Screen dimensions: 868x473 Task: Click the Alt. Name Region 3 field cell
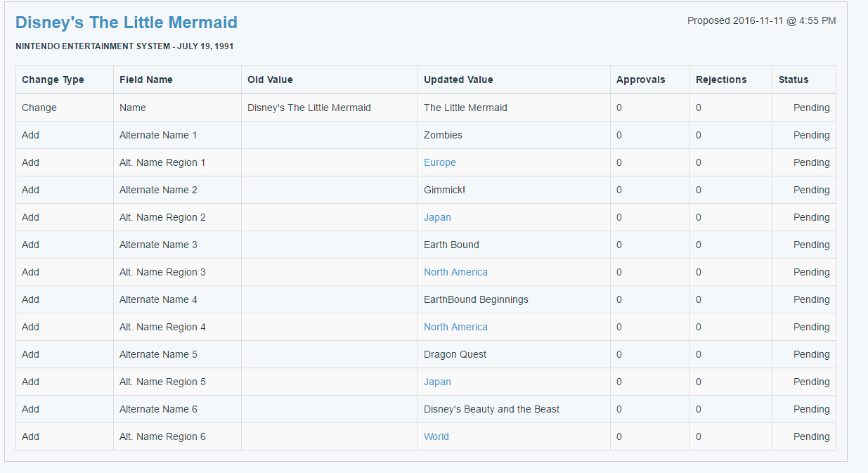[177, 272]
